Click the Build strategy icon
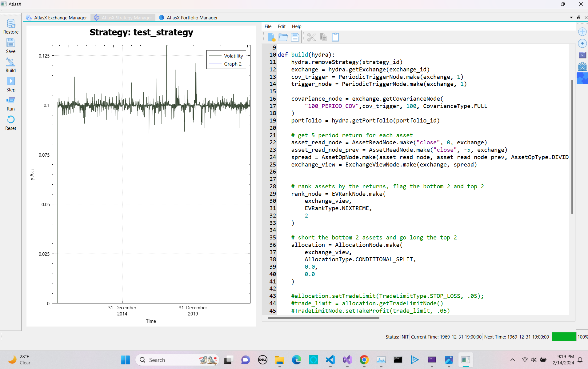This screenshot has height=369, width=588. (11, 62)
